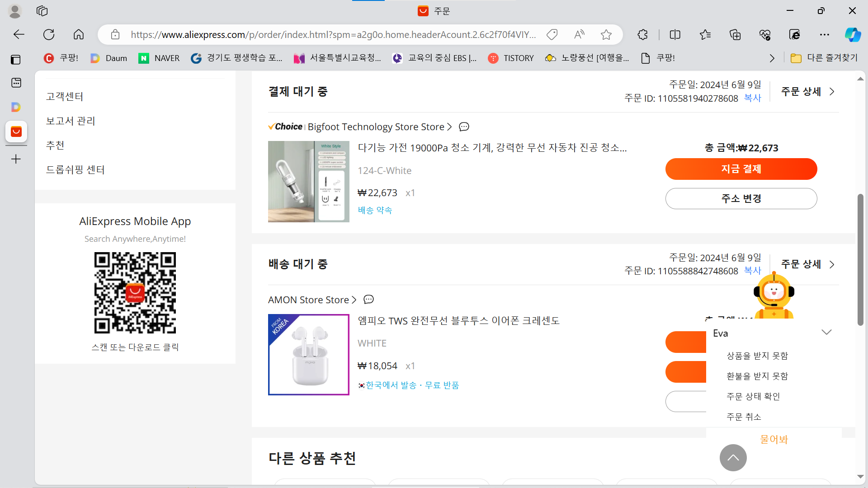868x488 pixels.
Task: Click the split screen icon
Action: 675,35
